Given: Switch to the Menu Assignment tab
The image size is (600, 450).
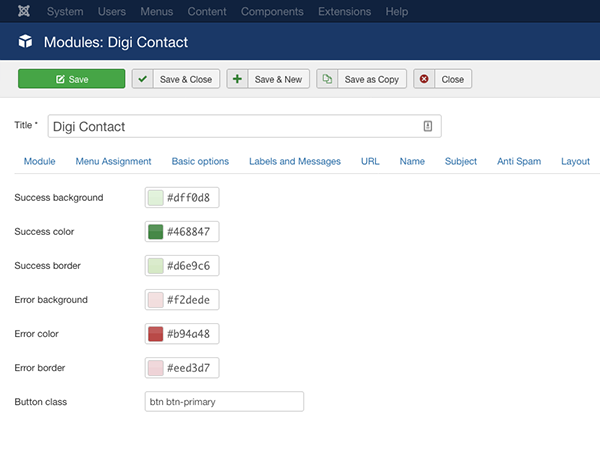Looking at the screenshot, I should pyautogui.click(x=113, y=161).
